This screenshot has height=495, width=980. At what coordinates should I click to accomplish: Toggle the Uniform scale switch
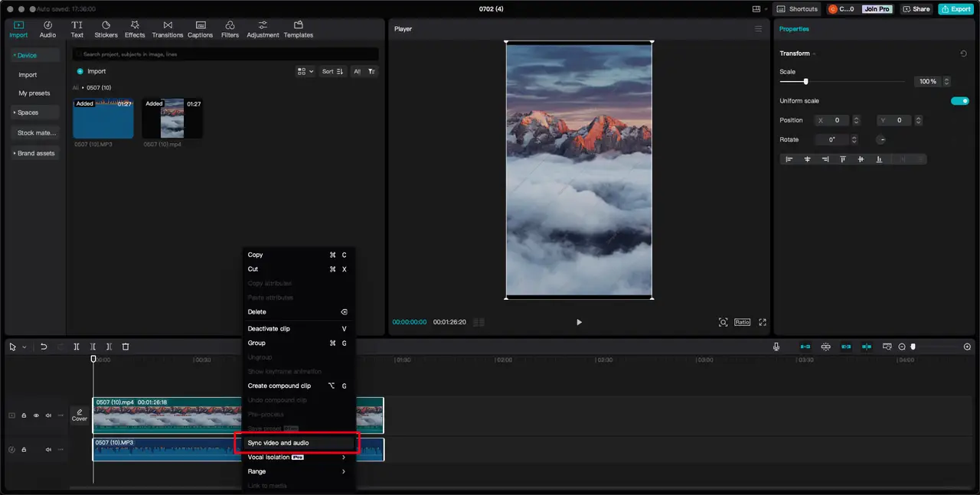[959, 101]
